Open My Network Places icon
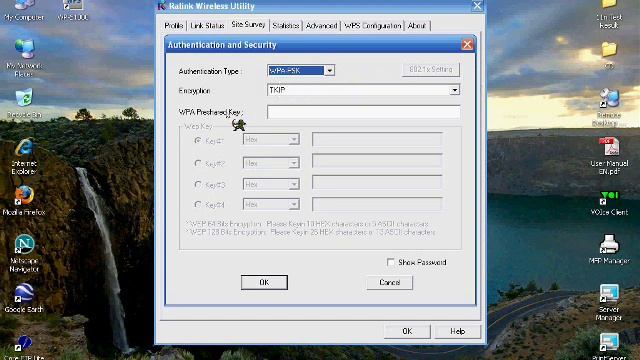Screen dimensions: 640x360 tap(24, 58)
